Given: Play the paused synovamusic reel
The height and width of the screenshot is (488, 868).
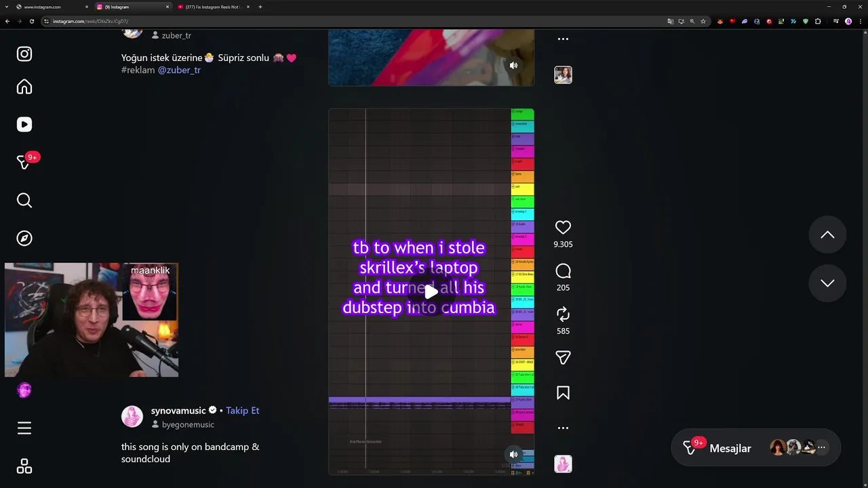Looking at the screenshot, I should (x=431, y=292).
